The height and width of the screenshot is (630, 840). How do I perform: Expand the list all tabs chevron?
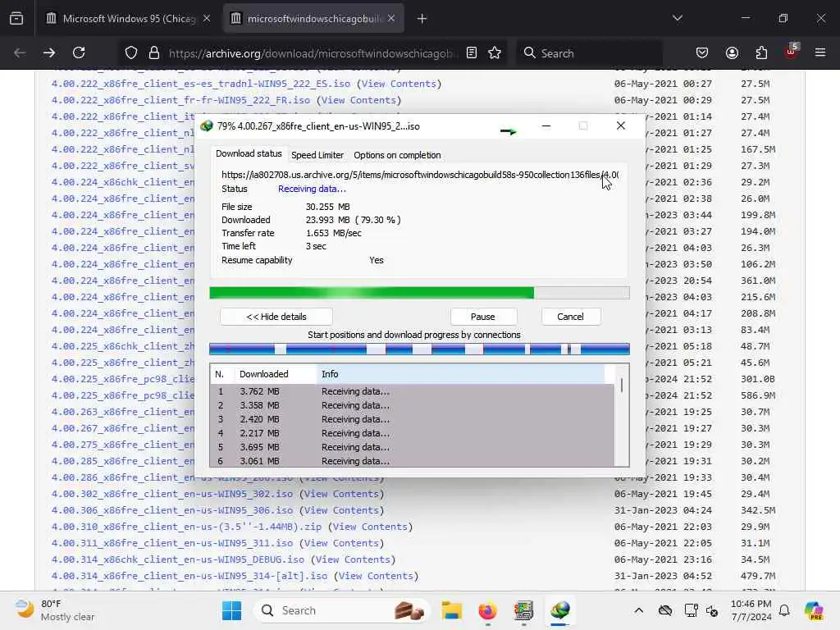(x=677, y=18)
